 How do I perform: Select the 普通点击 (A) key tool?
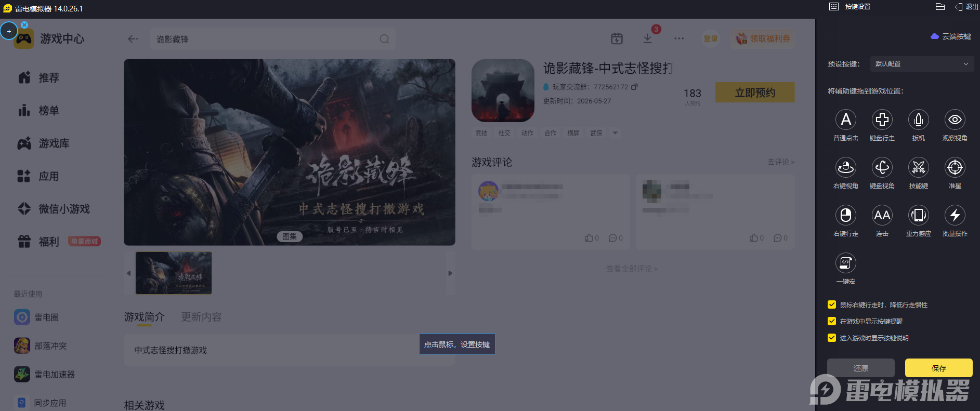[846, 120]
